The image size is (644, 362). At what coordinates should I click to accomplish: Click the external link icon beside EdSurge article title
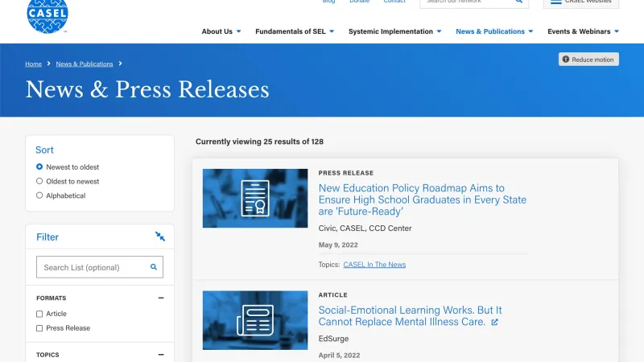pos(494,323)
